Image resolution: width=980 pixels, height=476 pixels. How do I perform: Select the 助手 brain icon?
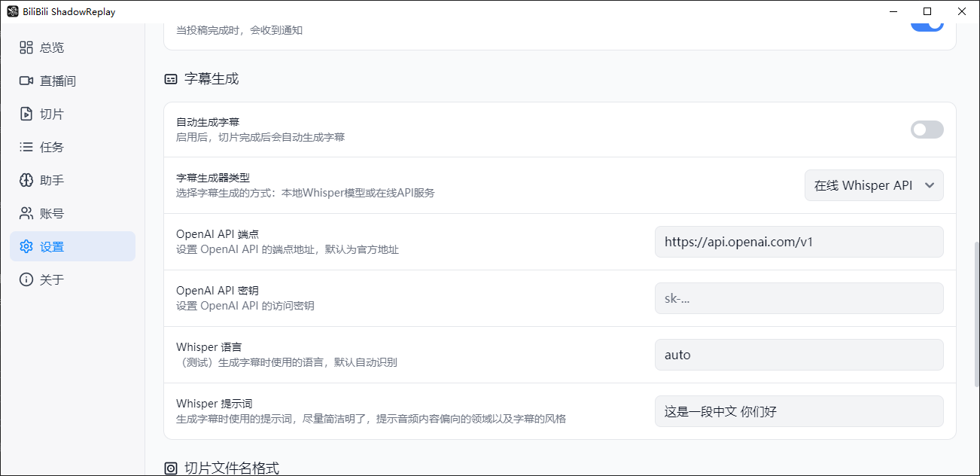click(26, 180)
